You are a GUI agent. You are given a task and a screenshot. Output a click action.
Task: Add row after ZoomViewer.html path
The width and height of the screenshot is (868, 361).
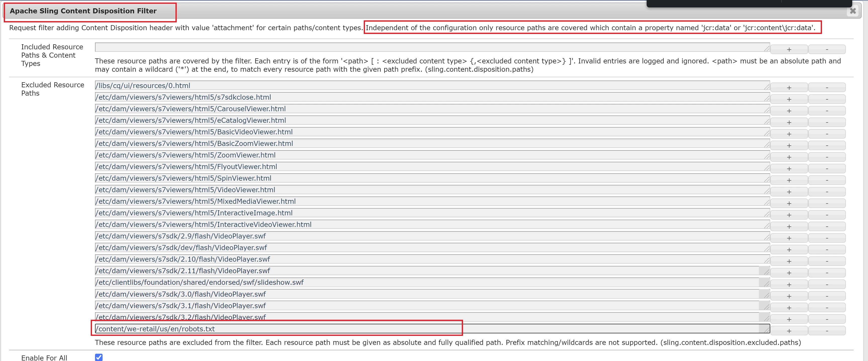(x=789, y=157)
